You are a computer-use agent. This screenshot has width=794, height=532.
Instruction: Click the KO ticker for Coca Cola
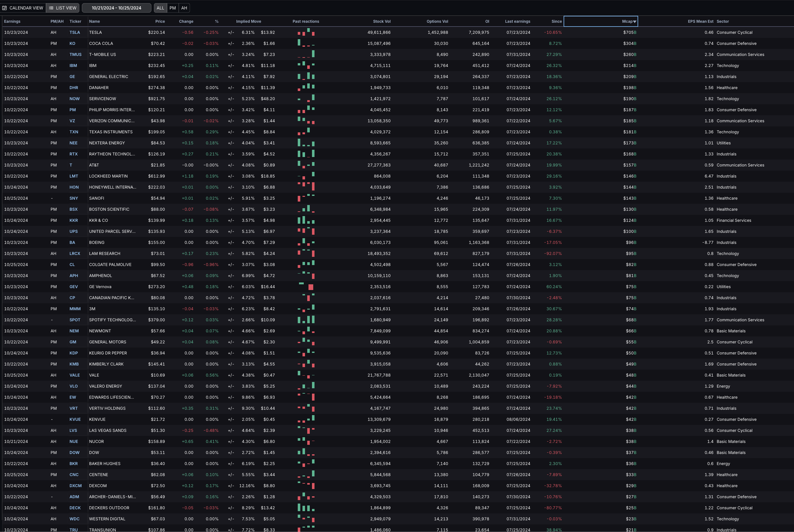(72, 43)
